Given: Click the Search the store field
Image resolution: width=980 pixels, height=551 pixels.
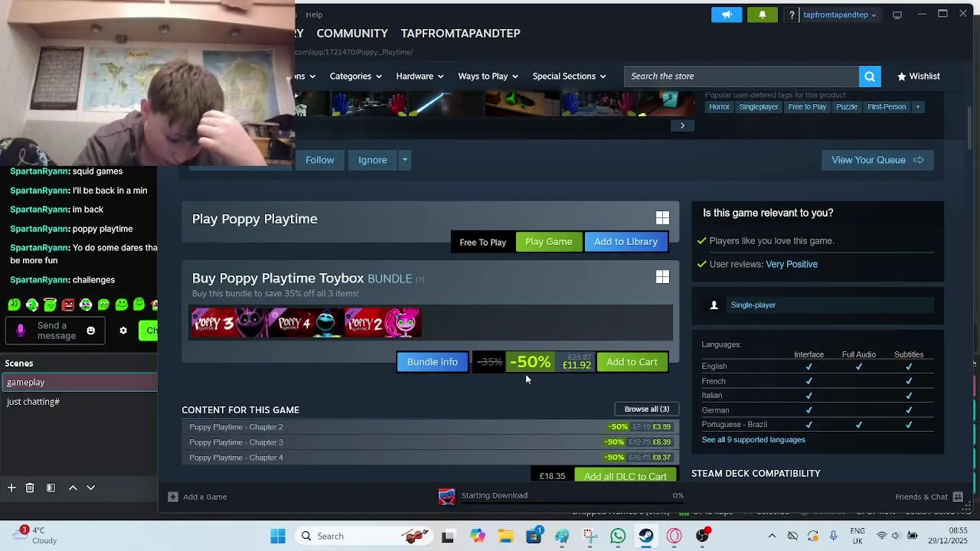Looking at the screenshot, I should (742, 77).
